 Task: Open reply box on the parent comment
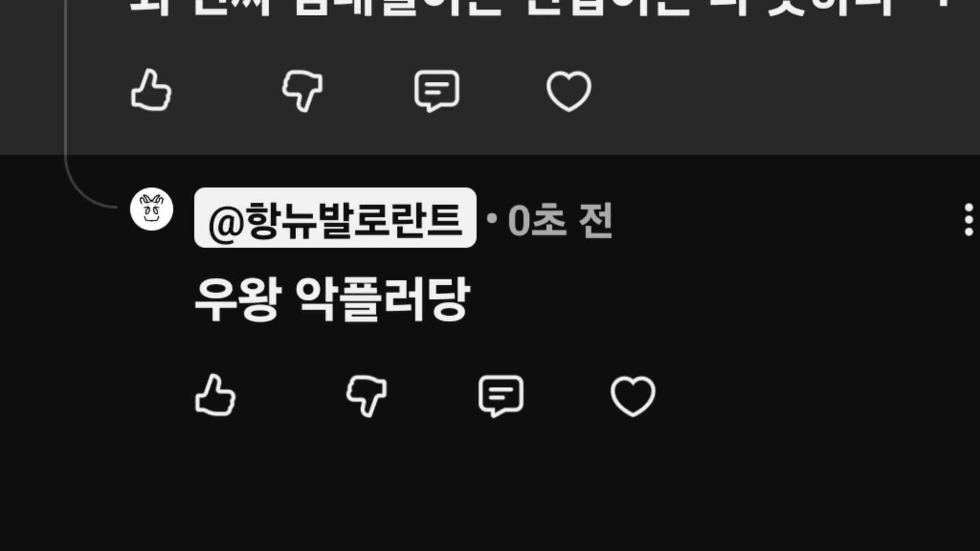tap(436, 91)
